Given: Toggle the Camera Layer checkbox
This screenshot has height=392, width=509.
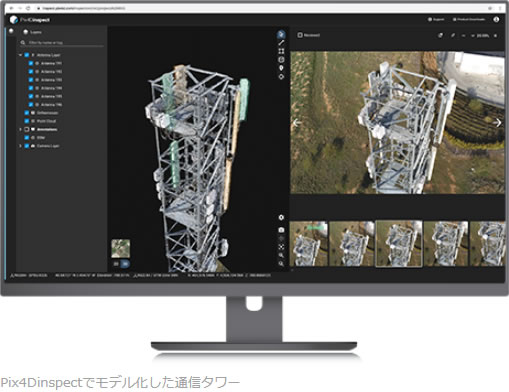Looking at the screenshot, I should pyautogui.click(x=27, y=146).
